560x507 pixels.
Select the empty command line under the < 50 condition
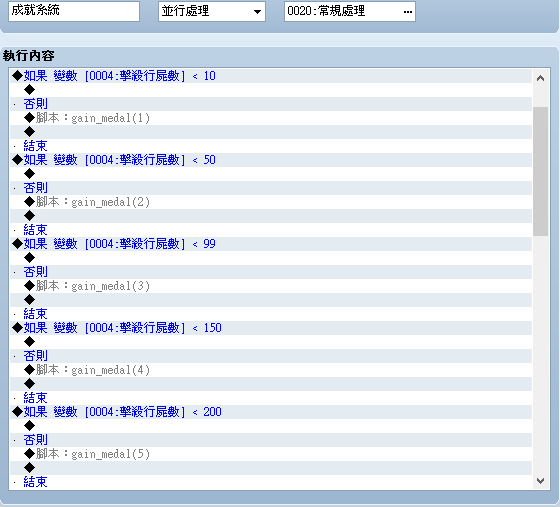pos(271,174)
